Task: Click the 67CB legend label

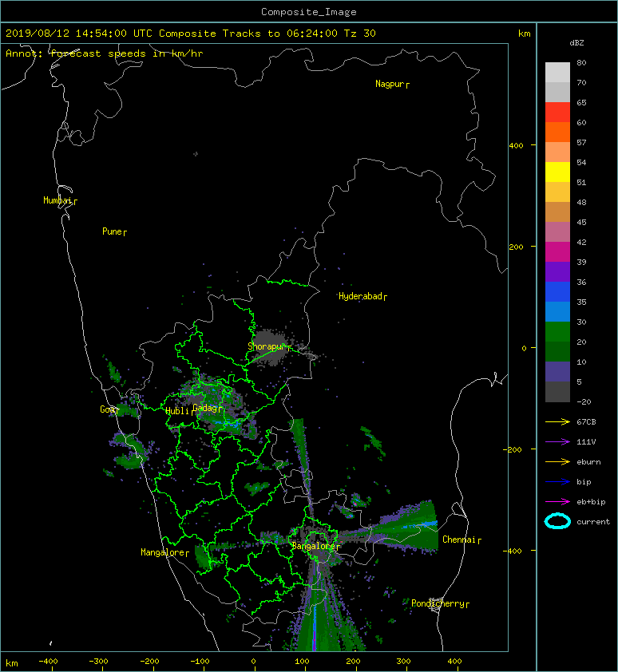Action: click(x=586, y=422)
